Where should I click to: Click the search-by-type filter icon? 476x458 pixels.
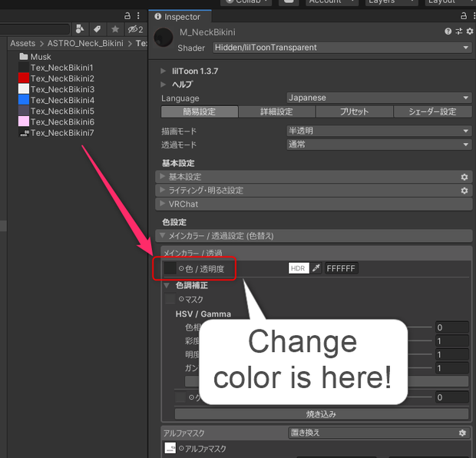tap(80, 29)
